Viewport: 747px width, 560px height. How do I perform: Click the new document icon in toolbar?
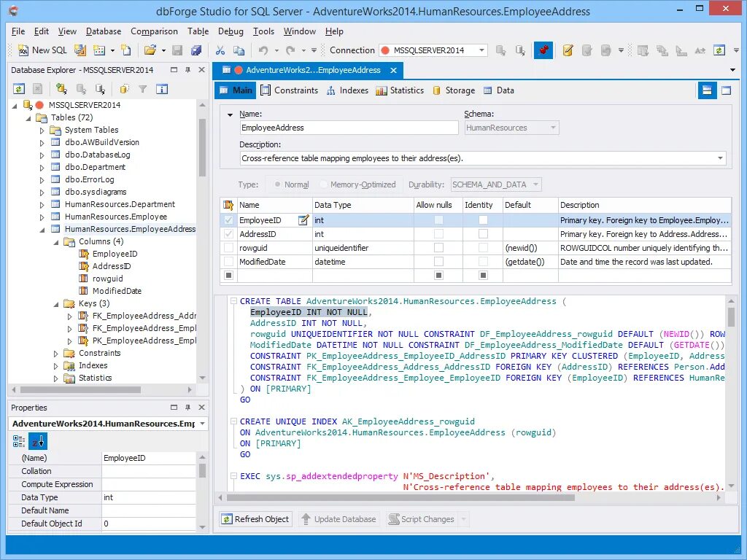pyautogui.click(x=125, y=50)
